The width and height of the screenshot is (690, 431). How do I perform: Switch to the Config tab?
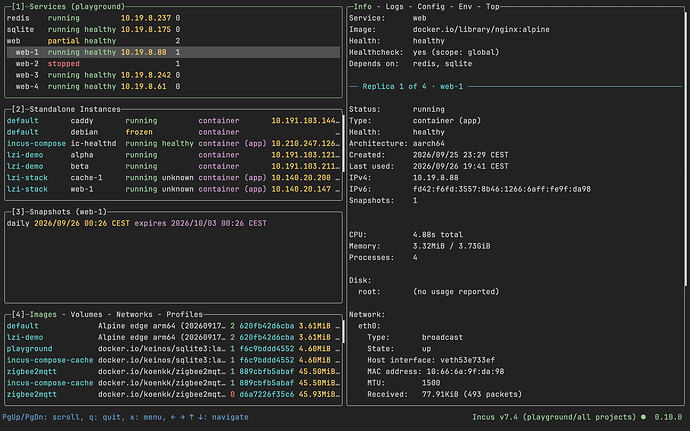[430, 7]
